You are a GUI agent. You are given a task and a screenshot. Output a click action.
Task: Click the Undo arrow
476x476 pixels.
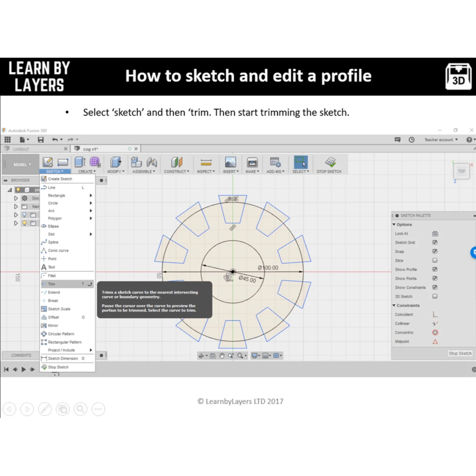[x=55, y=139]
